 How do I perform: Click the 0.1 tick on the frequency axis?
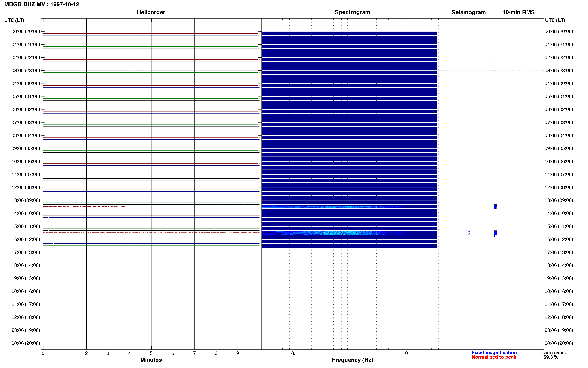click(295, 353)
